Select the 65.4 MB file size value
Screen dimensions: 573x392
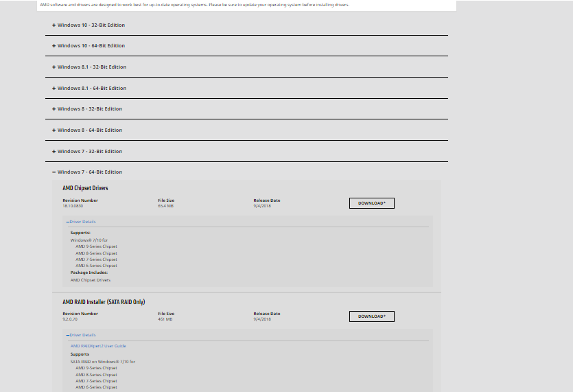pos(165,206)
